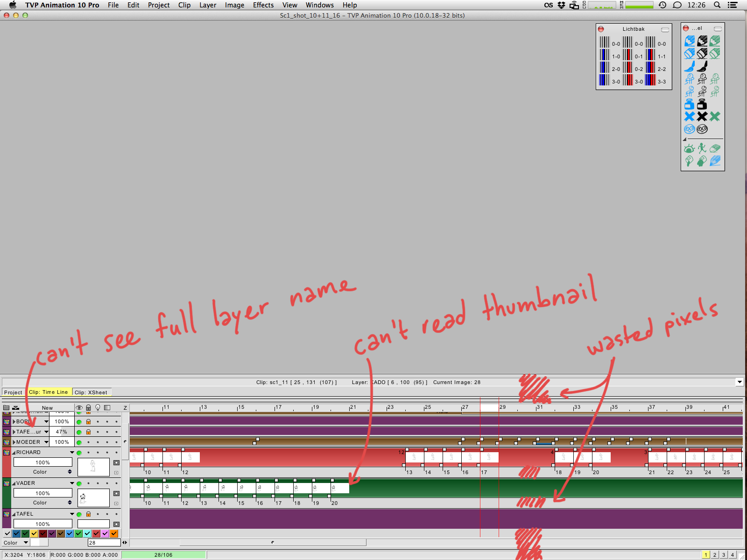Screen dimensions: 747x560
Task: Adjust VADER layer opacity slider
Action: [43, 493]
